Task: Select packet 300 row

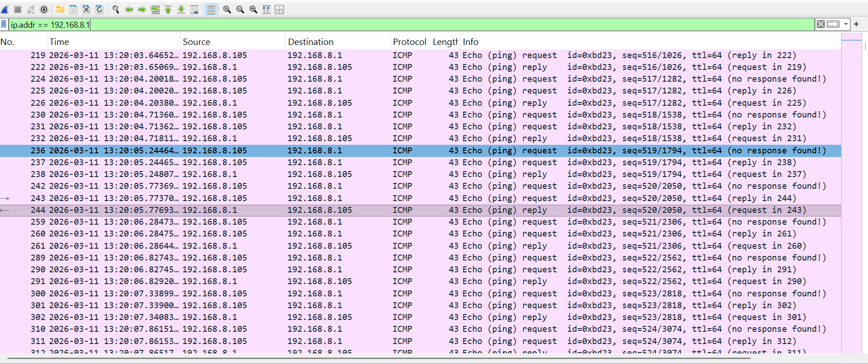Action: click(x=421, y=294)
